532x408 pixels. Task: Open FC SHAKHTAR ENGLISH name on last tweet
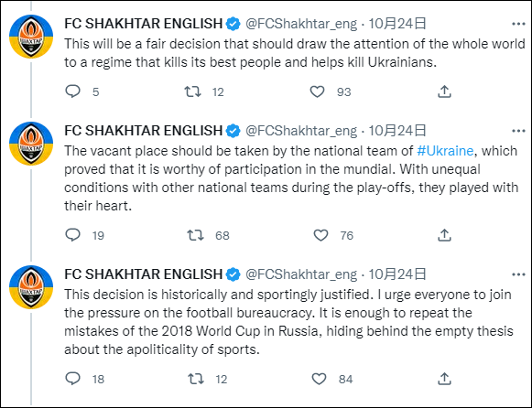tap(143, 274)
